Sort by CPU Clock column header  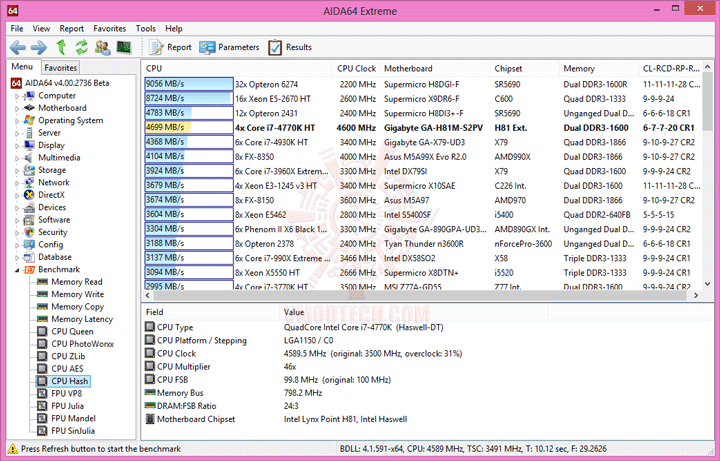pyautogui.click(x=356, y=68)
